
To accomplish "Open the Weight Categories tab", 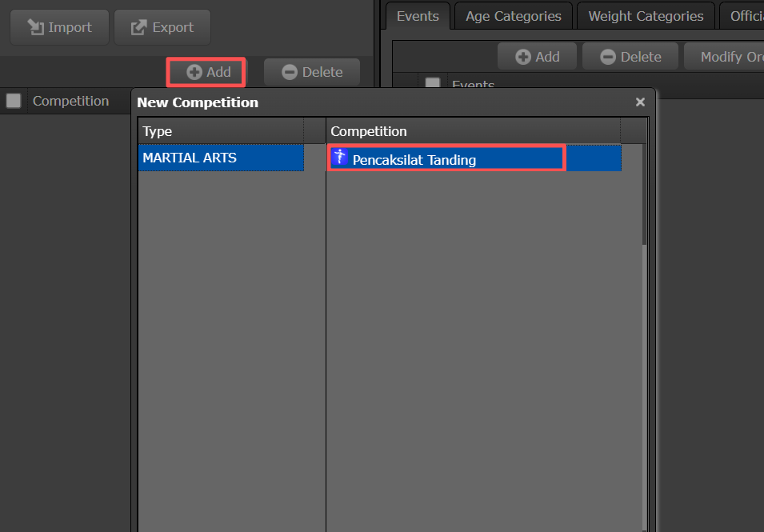I will 646,16.
